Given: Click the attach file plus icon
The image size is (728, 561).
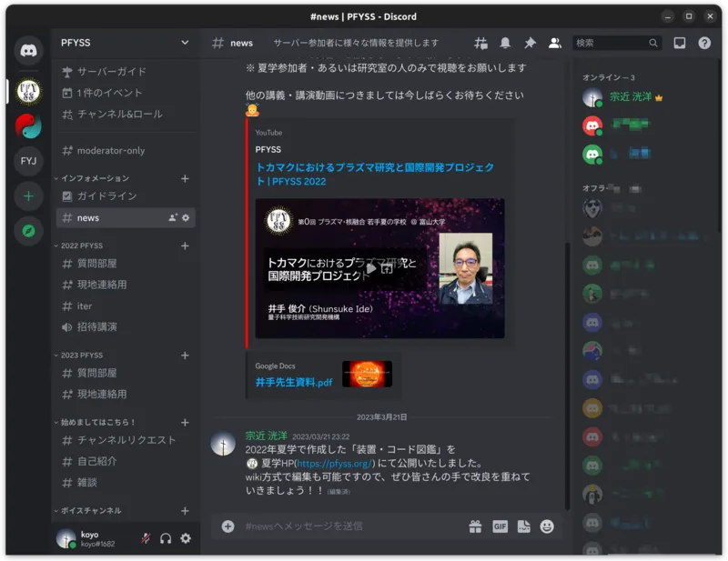Looking at the screenshot, I should click(x=227, y=526).
